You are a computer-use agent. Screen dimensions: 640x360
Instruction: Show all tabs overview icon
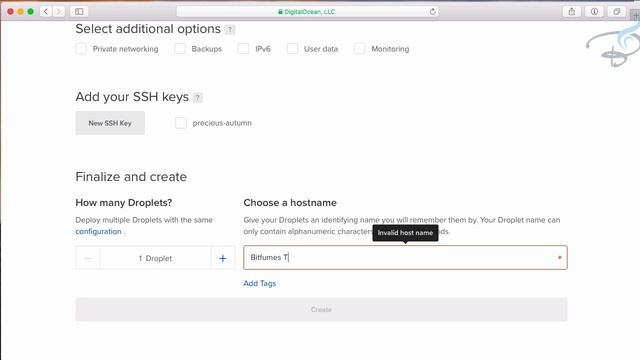(x=617, y=11)
